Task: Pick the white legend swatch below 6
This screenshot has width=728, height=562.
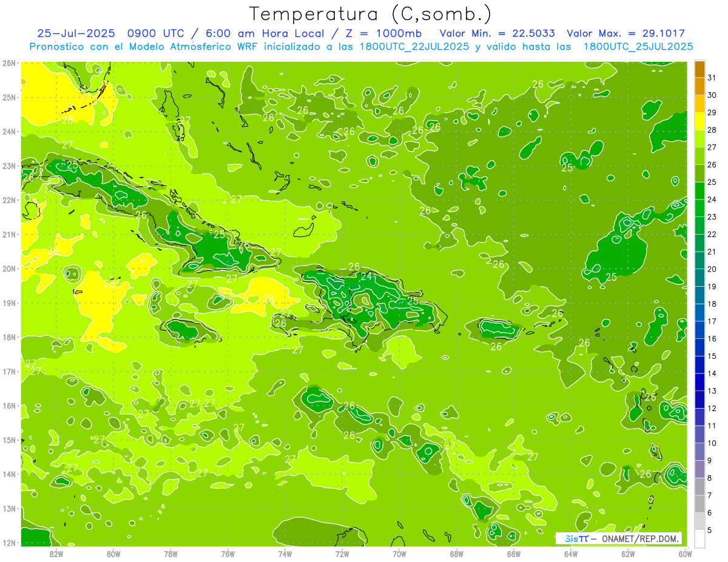Action: coord(700,539)
